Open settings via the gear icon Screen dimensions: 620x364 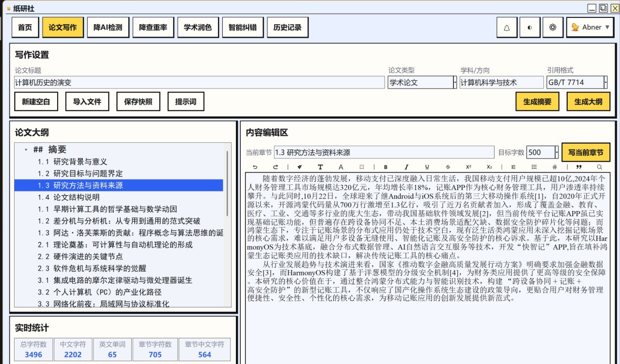point(552,28)
